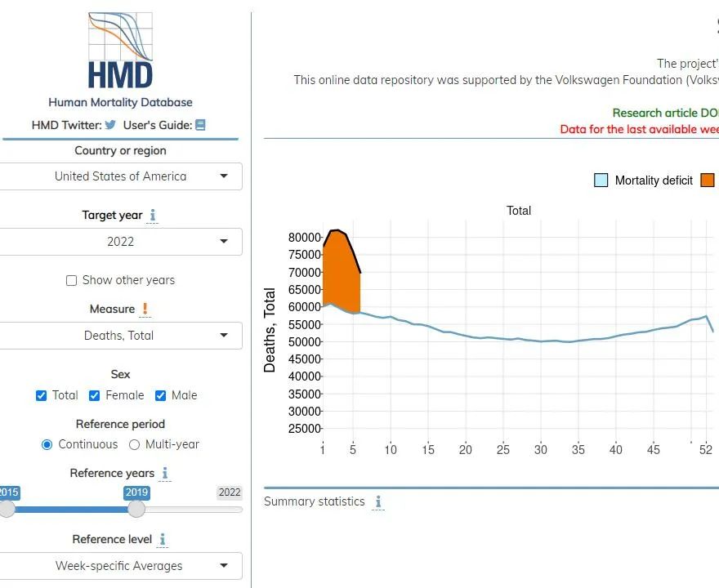The image size is (719, 588).
Task: Open the User's Guide book icon
Action: click(200, 125)
